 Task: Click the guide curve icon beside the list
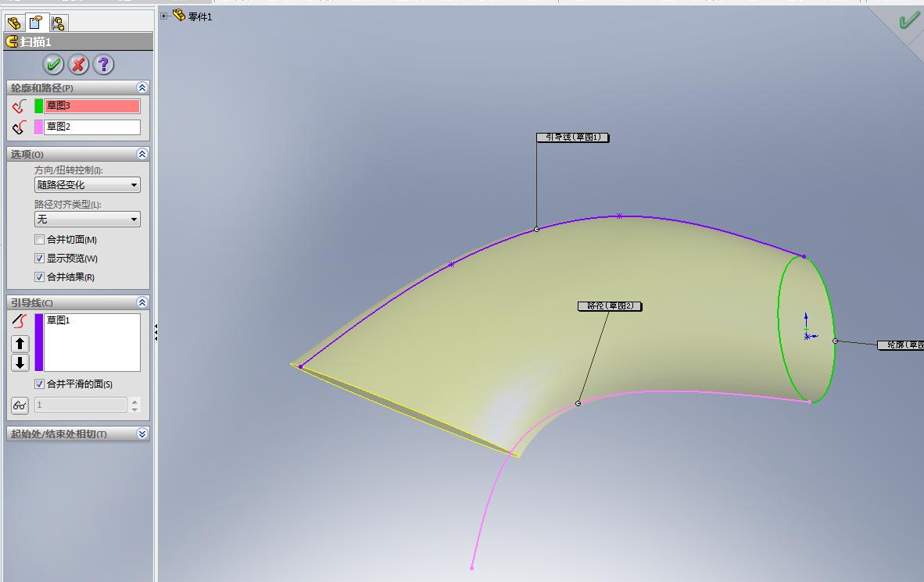tap(20, 321)
